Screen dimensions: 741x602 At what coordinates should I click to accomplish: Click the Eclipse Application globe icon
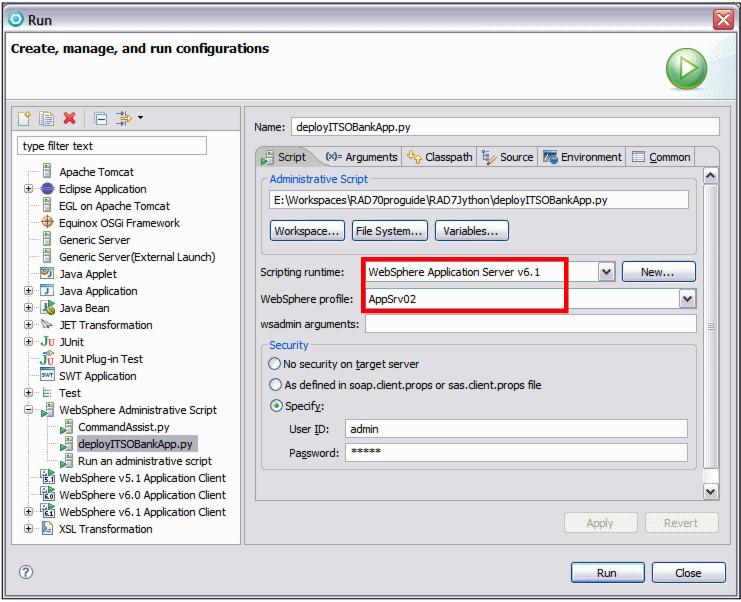pyautogui.click(x=48, y=189)
